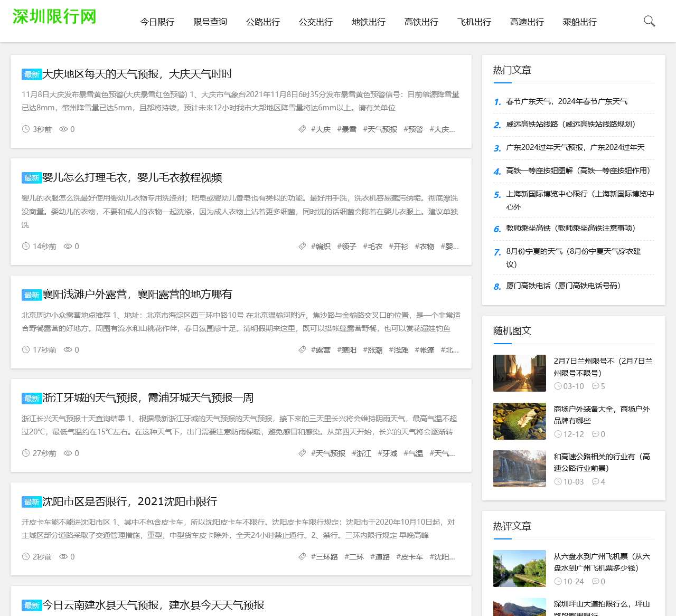Click the tag icon in 大庆 article
Screen dimensions: 676x616
(x=302, y=129)
